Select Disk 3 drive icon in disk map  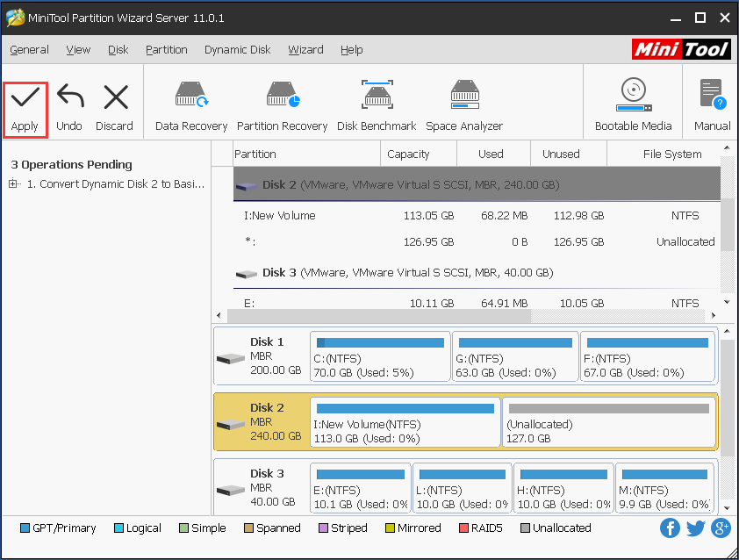pos(230,491)
